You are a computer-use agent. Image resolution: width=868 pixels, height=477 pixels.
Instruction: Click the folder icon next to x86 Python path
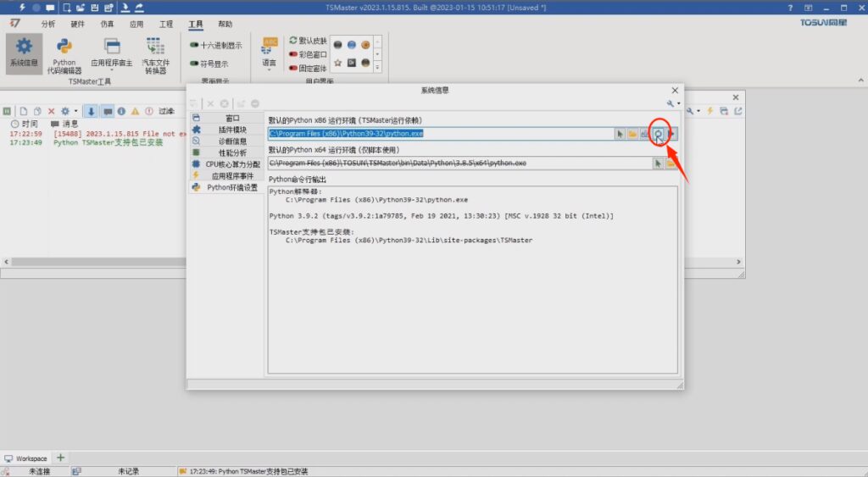click(x=632, y=134)
